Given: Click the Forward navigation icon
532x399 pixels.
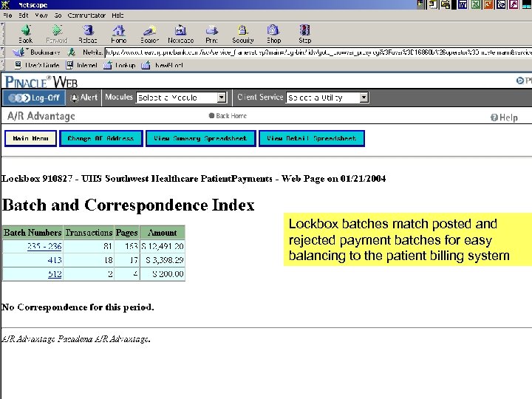Looking at the screenshot, I should click(57, 34).
